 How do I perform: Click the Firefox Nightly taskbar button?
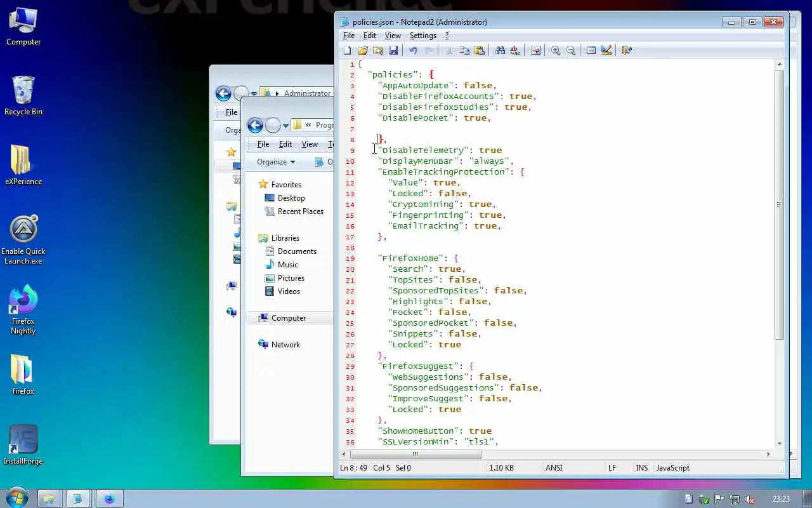click(x=108, y=498)
